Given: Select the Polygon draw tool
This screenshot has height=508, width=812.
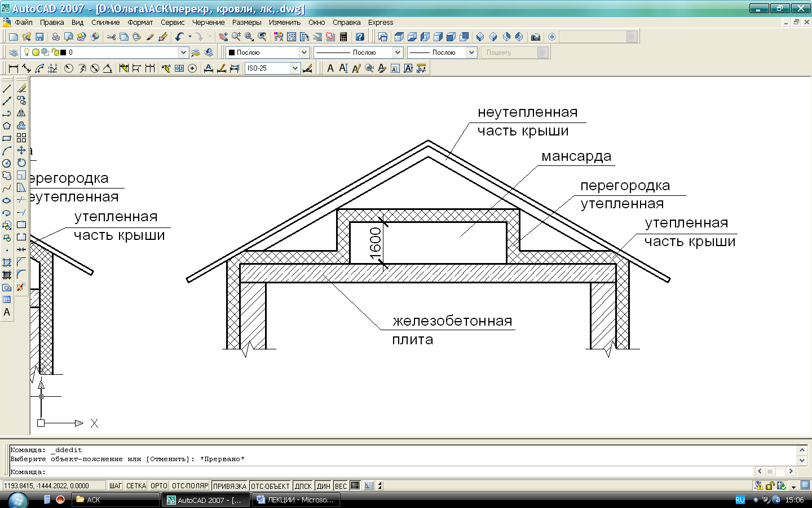Looking at the screenshot, I should [x=7, y=126].
